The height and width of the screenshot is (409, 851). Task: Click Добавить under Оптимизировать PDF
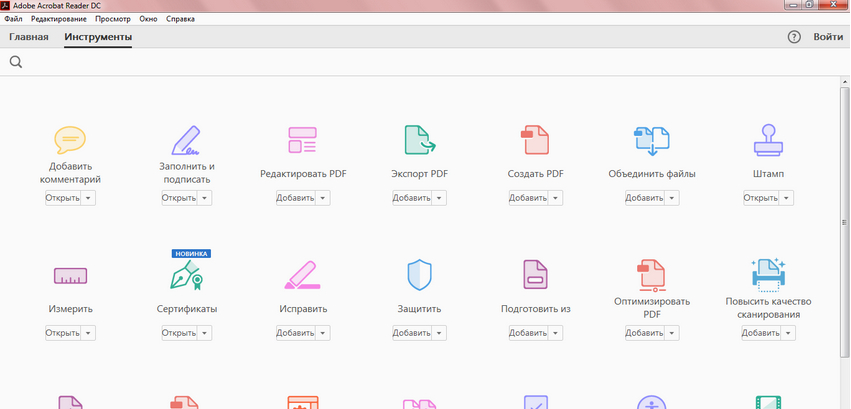(645, 333)
